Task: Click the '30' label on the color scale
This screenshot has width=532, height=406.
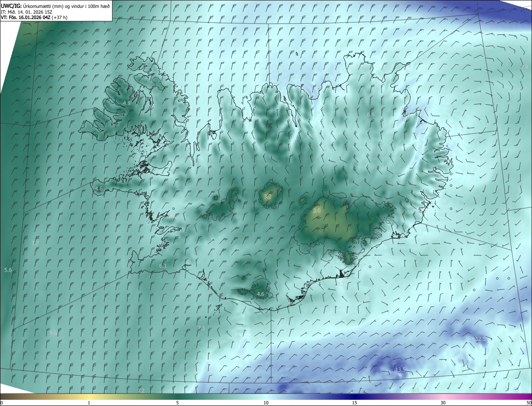Action: (x=443, y=403)
